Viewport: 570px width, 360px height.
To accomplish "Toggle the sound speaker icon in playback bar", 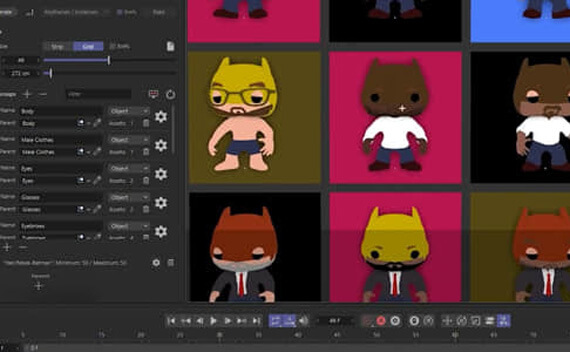I will (303, 321).
